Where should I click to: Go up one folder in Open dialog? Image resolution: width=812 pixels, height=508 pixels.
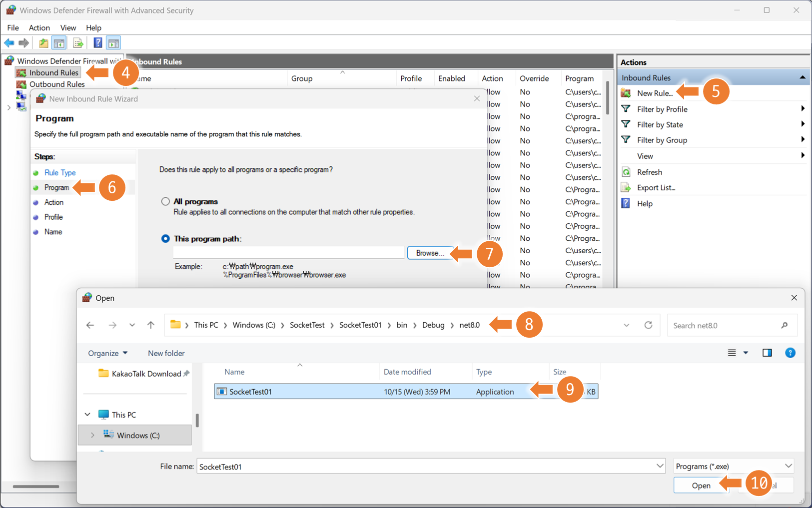point(151,325)
